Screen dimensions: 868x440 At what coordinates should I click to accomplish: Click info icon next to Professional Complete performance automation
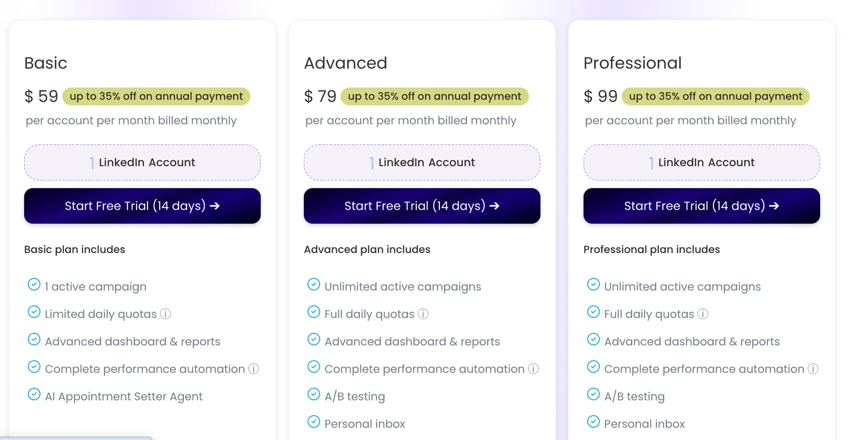813,369
